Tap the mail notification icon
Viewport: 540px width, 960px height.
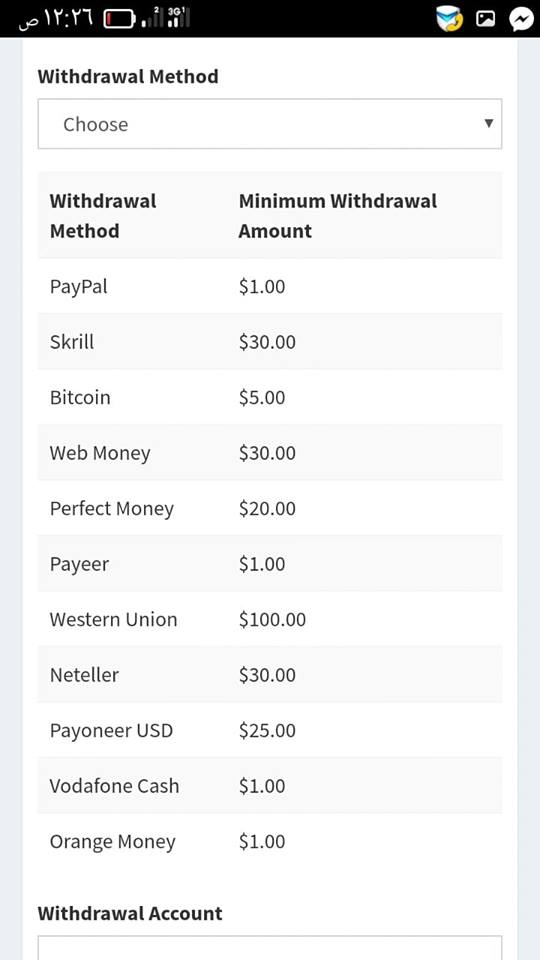449,20
